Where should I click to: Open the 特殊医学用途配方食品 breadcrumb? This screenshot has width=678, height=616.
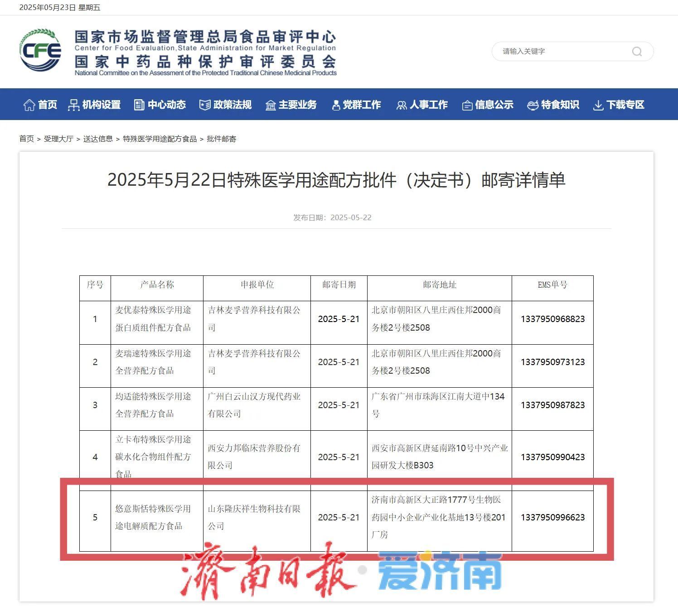tap(160, 139)
